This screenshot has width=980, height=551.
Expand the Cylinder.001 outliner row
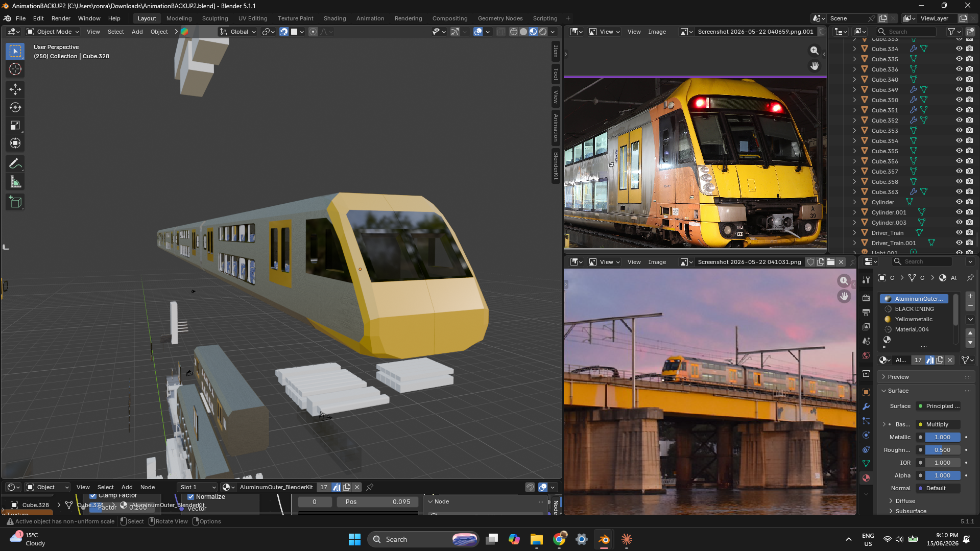point(854,212)
